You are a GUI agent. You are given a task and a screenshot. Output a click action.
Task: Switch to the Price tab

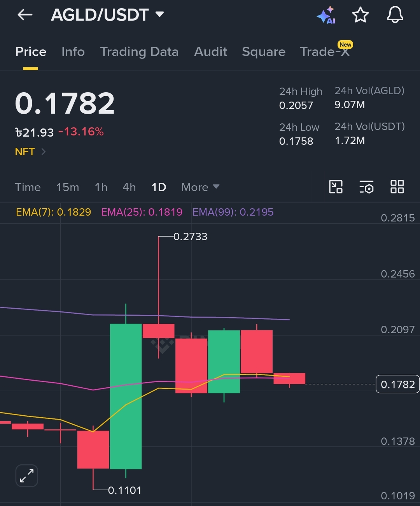coord(31,52)
